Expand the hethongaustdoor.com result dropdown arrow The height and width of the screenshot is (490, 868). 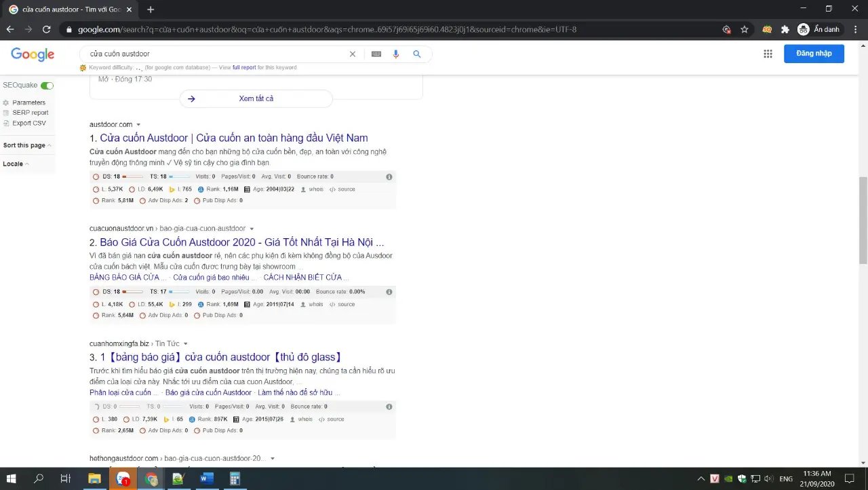click(x=273, y=459)
